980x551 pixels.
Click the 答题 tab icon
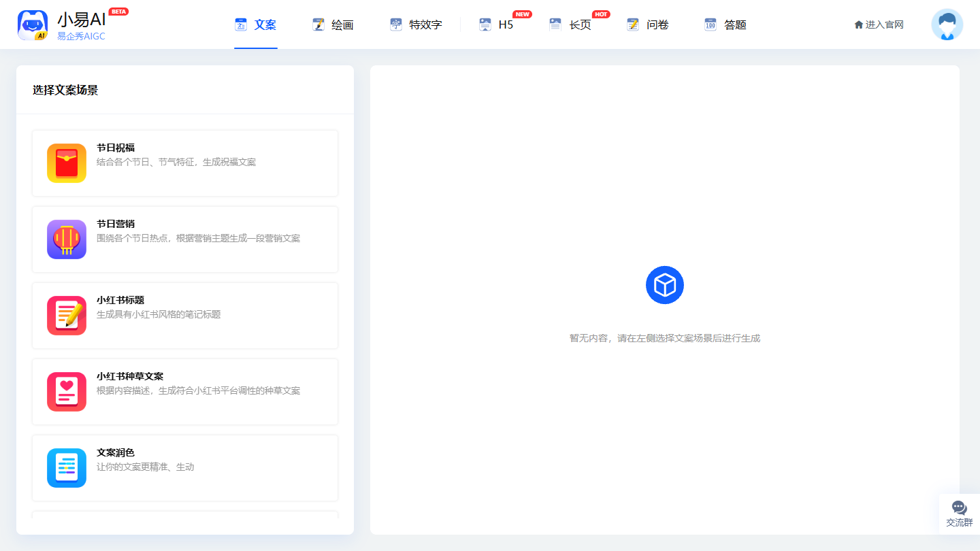click(x=711, y=24)
